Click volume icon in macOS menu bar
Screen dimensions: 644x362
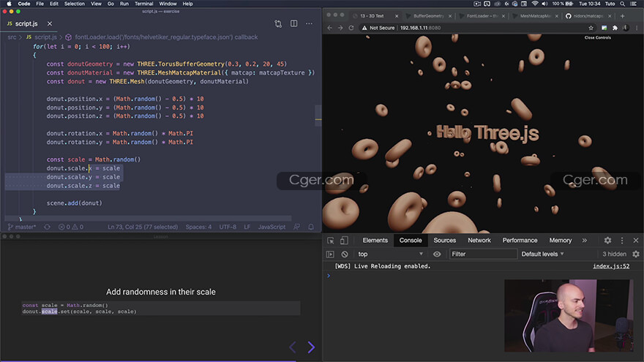click(544, 4)
